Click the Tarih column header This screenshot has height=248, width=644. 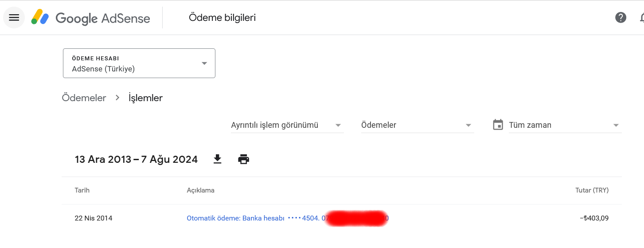coord(82,190)
